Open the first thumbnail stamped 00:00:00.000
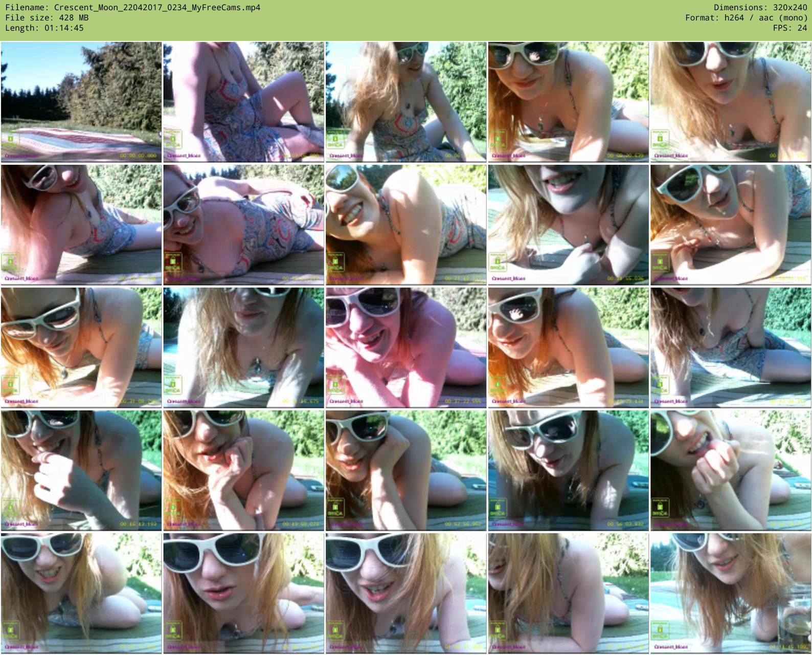Screen dimensions: 812x655 click(81, 102)
